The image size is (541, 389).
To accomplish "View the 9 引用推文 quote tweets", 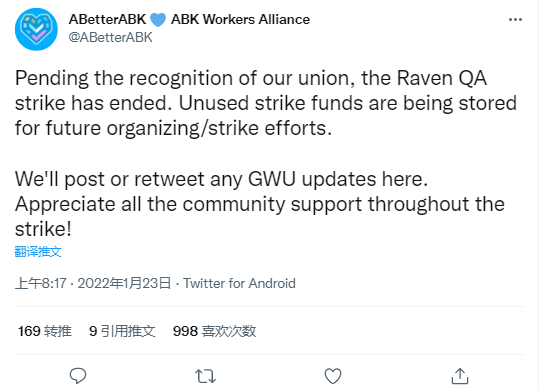I will pyautogui.click(x=122, y=331).
